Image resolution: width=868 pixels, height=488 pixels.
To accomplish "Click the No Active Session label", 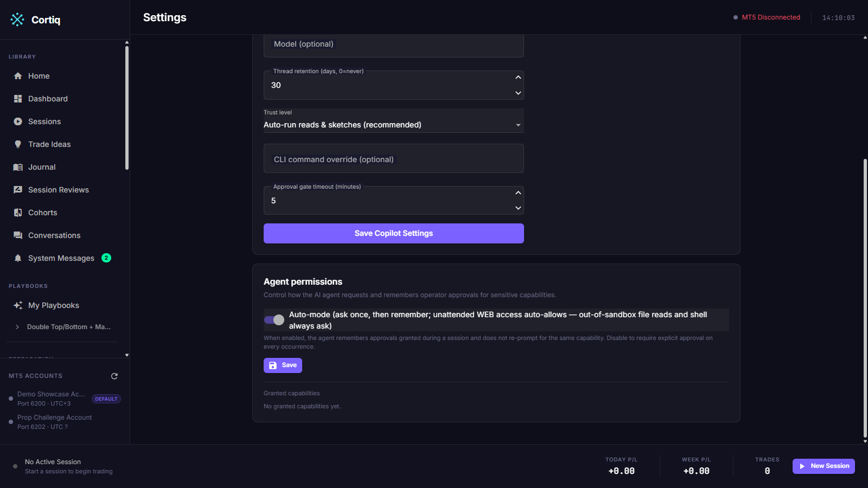I will (53, 462).
